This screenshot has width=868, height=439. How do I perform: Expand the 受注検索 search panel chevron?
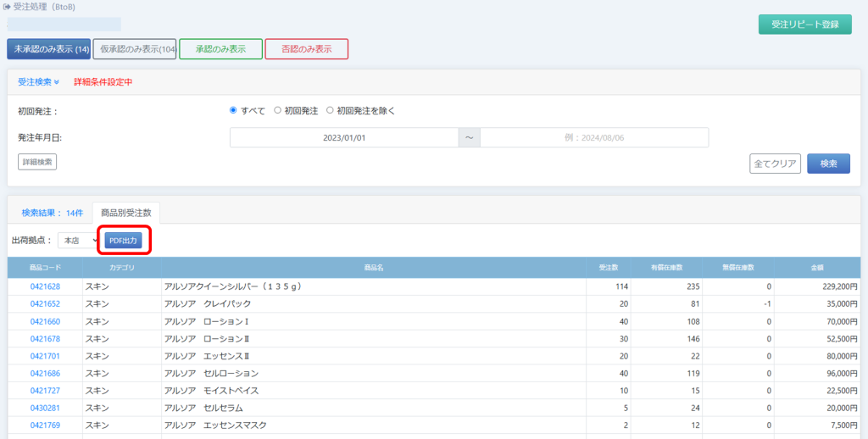(56, 82)
